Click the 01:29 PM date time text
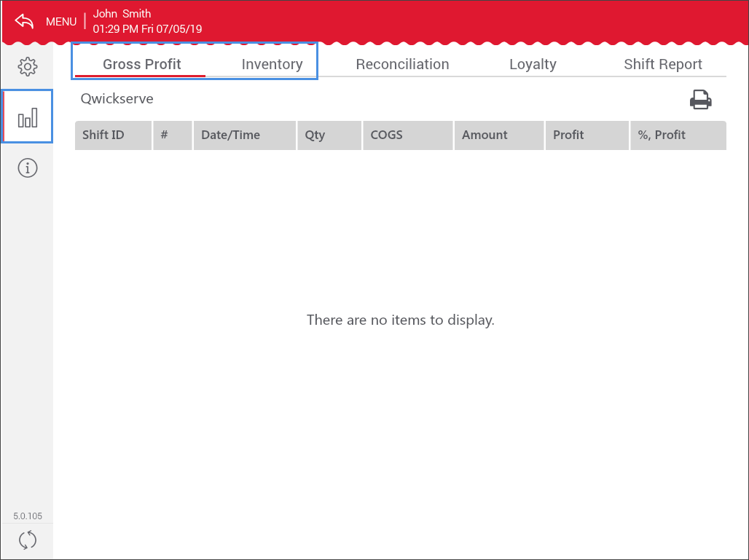This screenshot has height=560, width=749. point(147,28)
